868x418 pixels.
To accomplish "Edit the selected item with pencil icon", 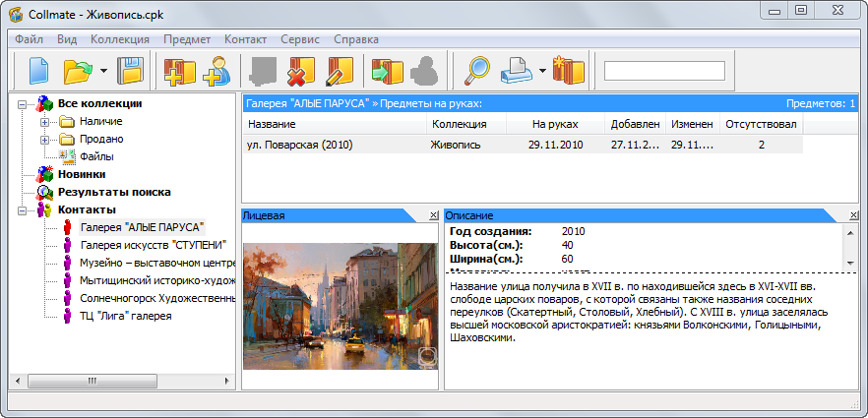I will pyautogui.click(x=338, y=71).
